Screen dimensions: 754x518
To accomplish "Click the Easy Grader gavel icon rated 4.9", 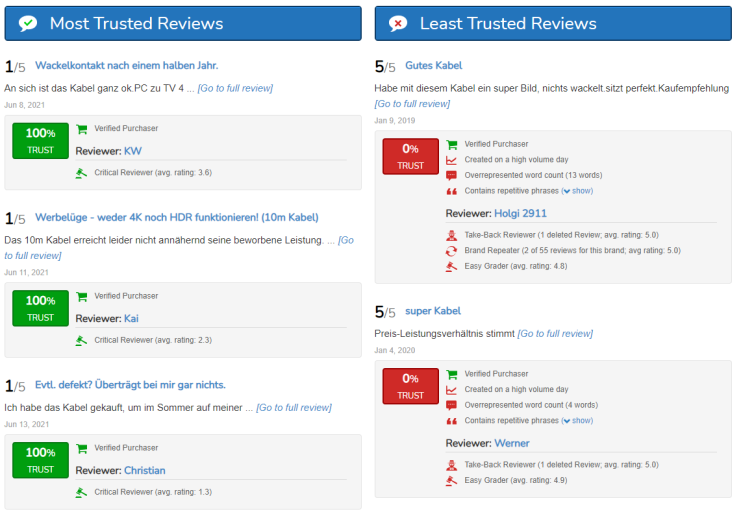I will point(451,480).
